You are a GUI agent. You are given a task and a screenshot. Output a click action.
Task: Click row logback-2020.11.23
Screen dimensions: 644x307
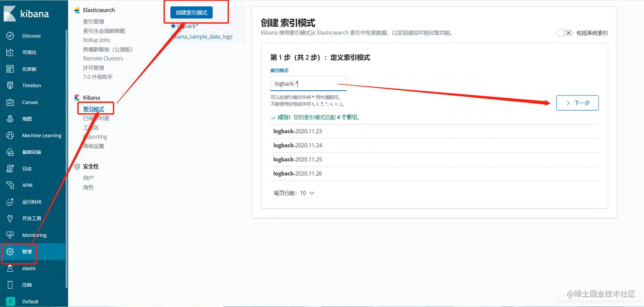434,131
